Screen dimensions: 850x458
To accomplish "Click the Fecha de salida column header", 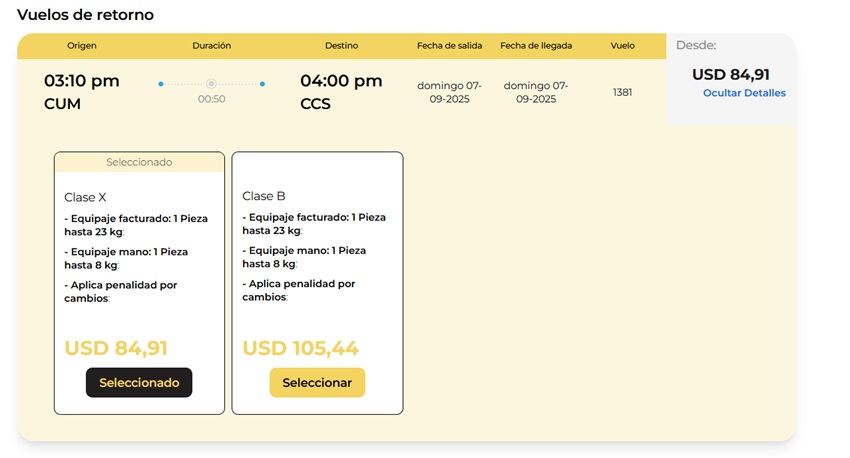I will (x=449, y=46).
